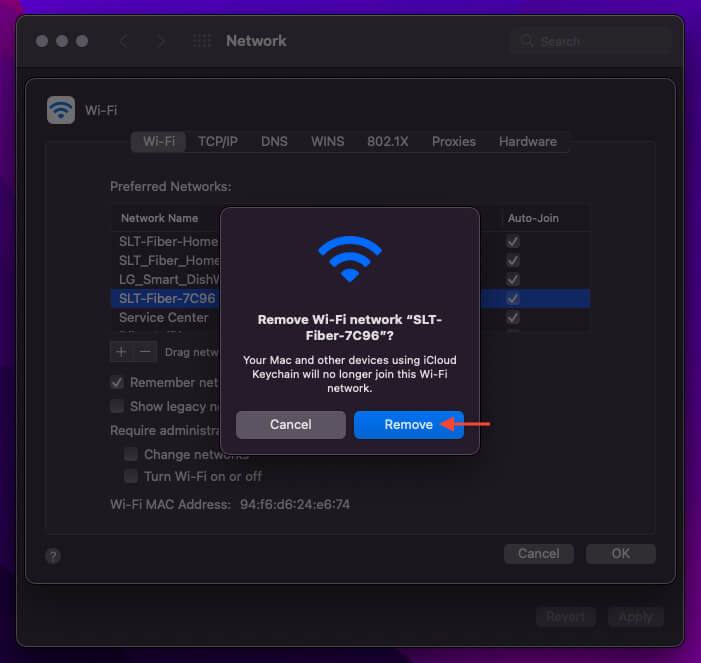Image resolution: width=701 pixels, height=663 pixels.
Task: Open the Hardware tab
Action: coord(528,142)
